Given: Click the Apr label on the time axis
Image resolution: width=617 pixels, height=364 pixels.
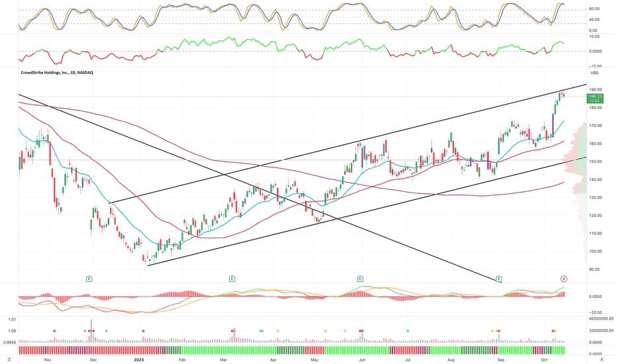Looking at the screenshot, I should click(x=273, y=360).
